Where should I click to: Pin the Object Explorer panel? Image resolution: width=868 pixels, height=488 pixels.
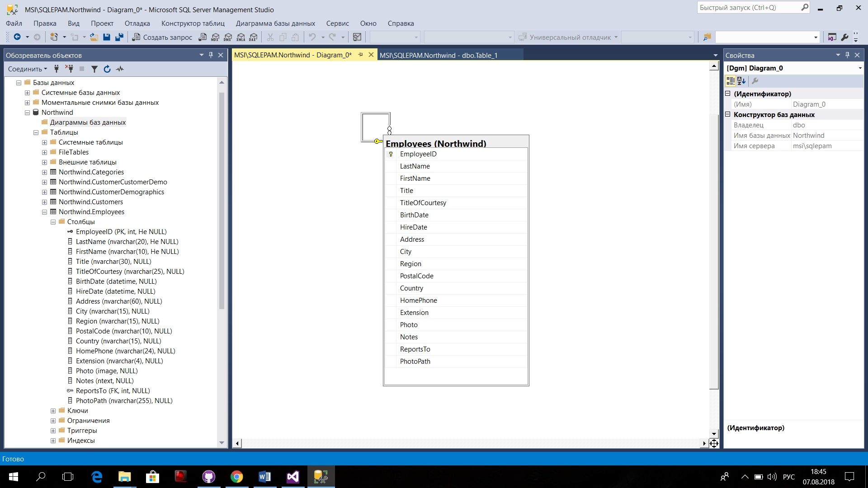tap(211, 55)
